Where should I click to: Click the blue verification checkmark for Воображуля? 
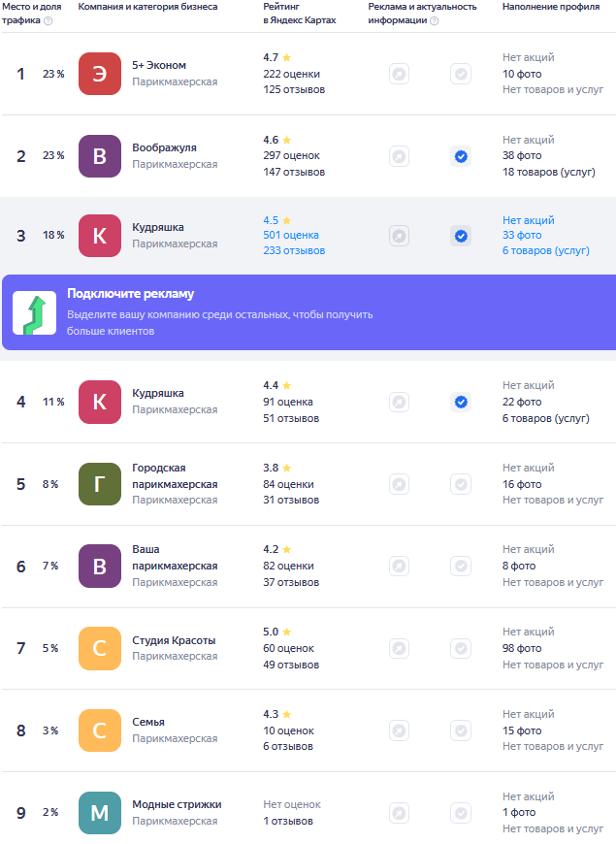pos(461,156)
